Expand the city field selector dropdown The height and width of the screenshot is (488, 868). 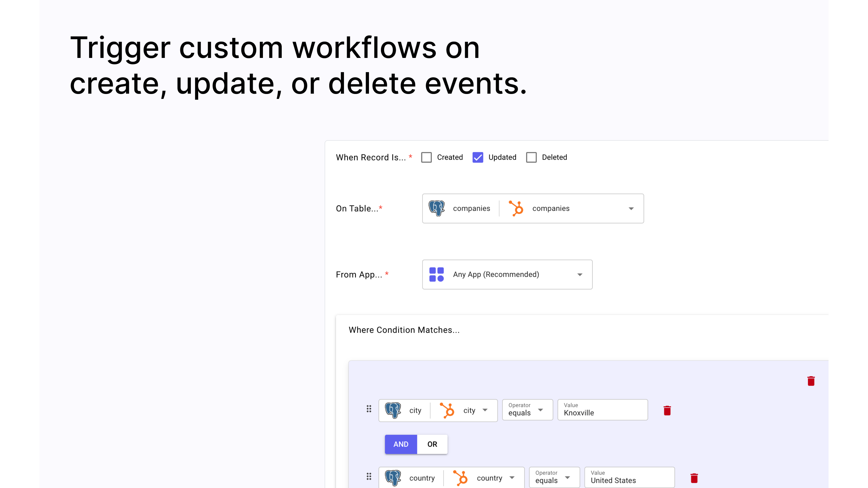(x=485, y=410)
